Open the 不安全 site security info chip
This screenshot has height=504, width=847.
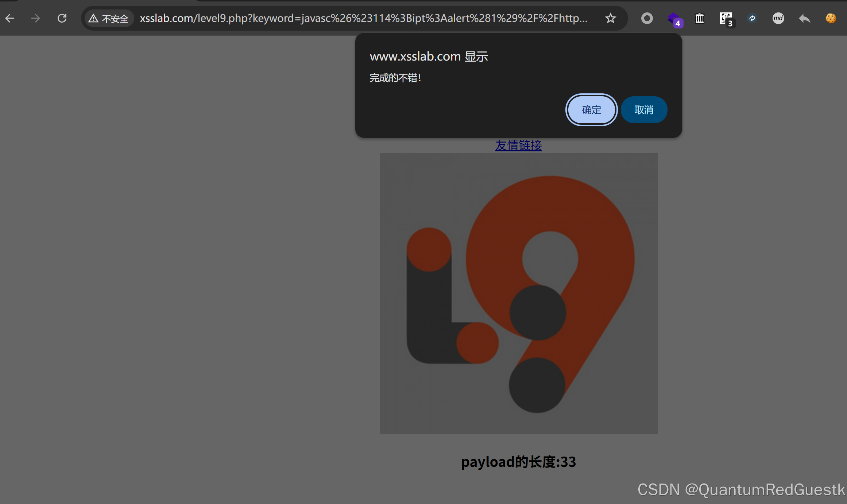click(x=109, y=19)
